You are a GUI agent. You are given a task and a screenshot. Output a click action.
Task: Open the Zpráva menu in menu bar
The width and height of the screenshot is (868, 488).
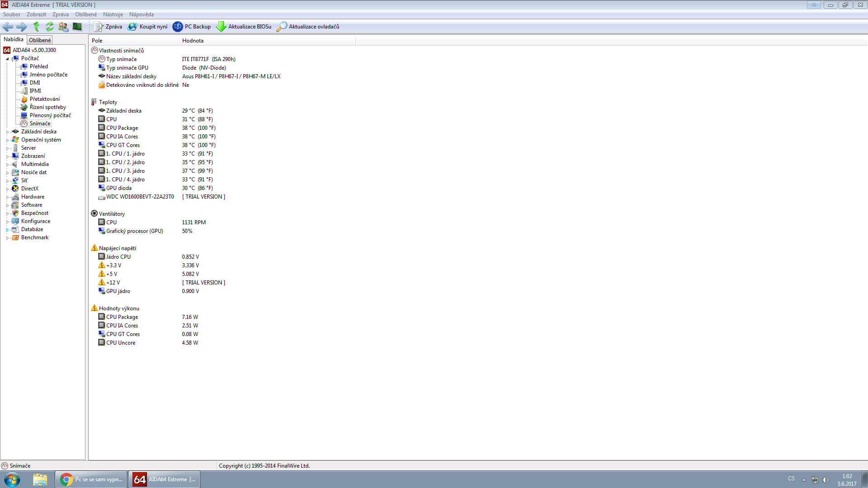[61, 14]
